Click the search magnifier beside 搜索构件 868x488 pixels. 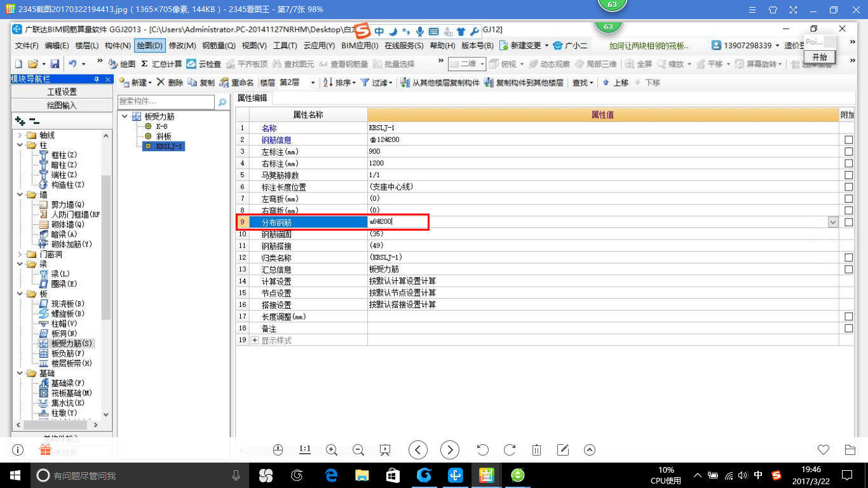coord(222,102)
